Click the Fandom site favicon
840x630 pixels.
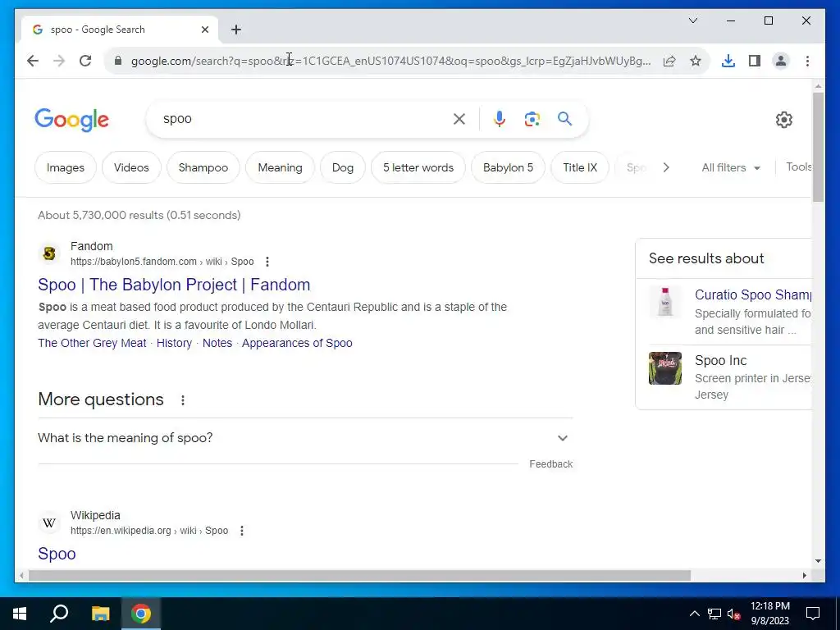(49, 253)
